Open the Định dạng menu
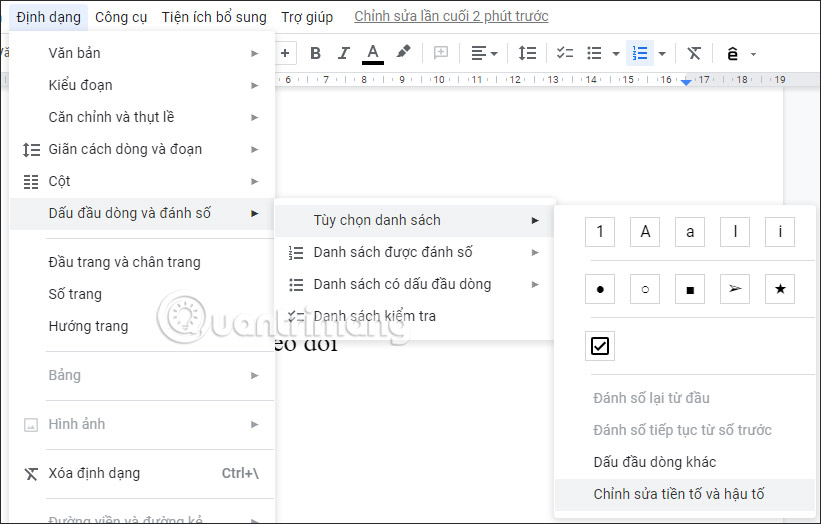 [x=49, y=17]
